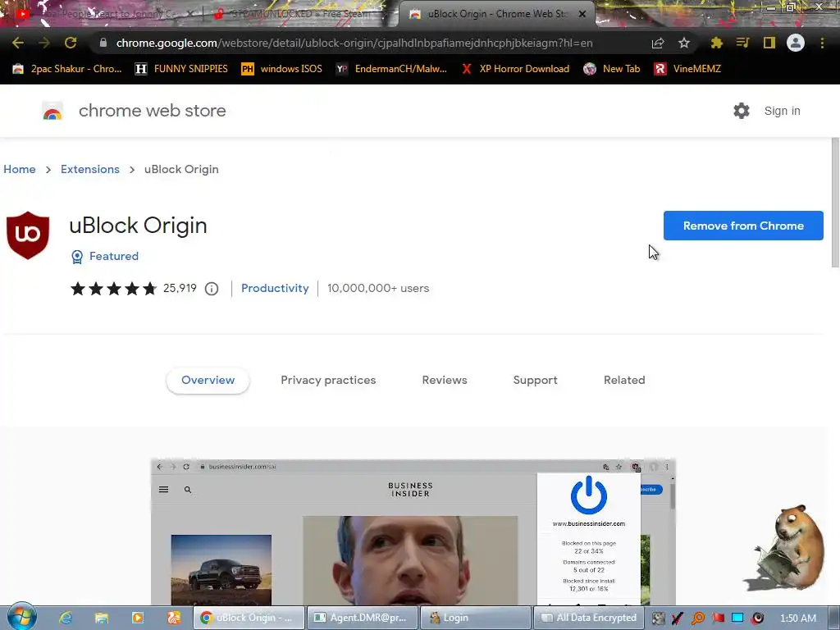Click the Featured badge label
840x630 pixels.
click(x=114, y=256)
